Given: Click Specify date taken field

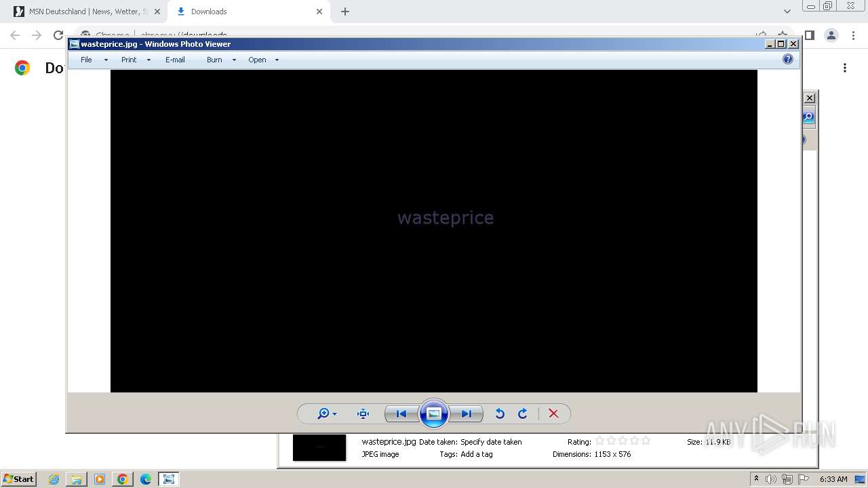Looking at the screenshot, I should pyautogui.click(x=491, y=442).
